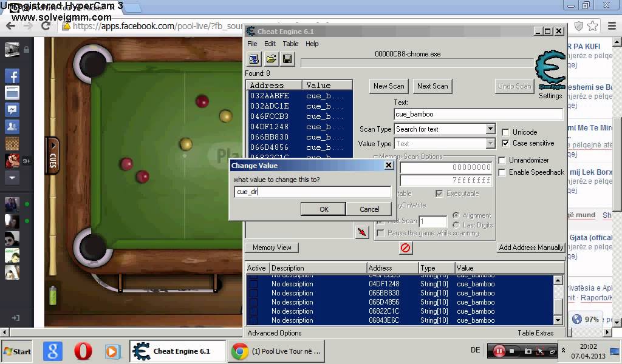Expand the sidebar more arrow

tap(12, 178)
